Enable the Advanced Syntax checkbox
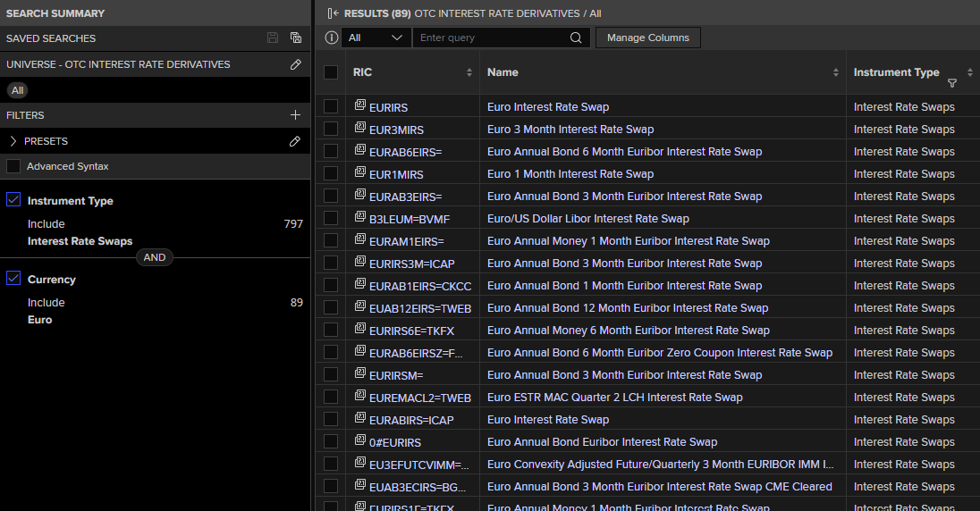This screenshot has height=511, width=980. tap(13, 166)
